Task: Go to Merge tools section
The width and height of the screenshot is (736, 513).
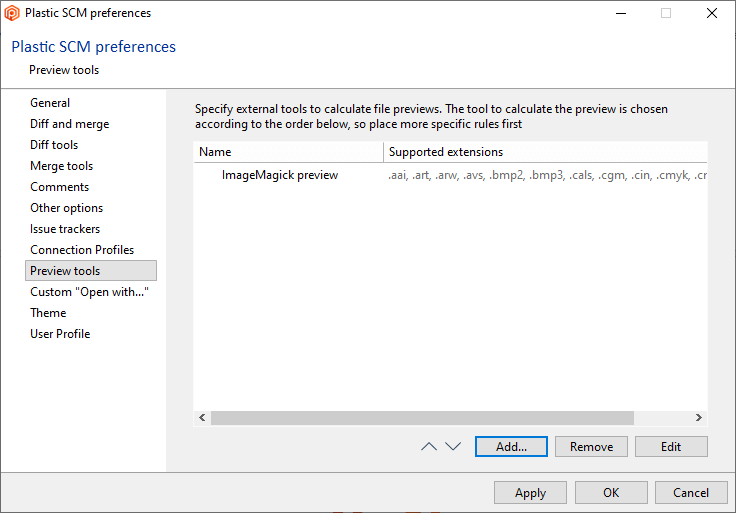Action: click(61, 166)
